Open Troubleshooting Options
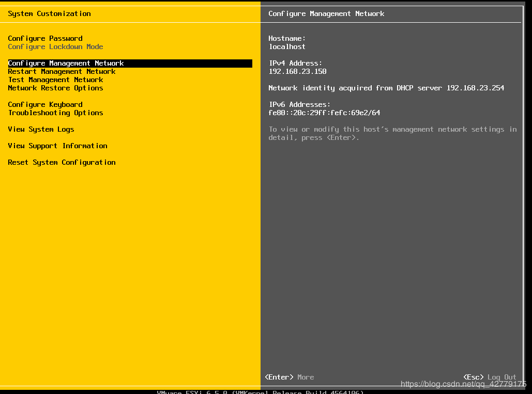 (x=55, y=113)
